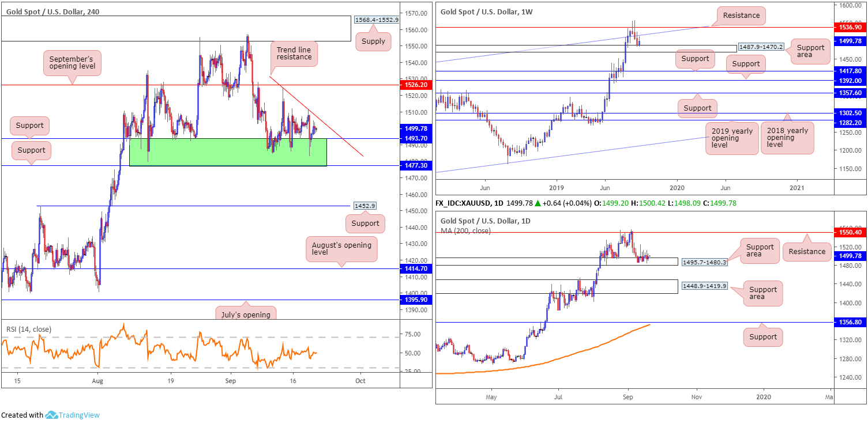The height and width of the screenshot is (424, 868).
Task: Select the Support callout below 1452.9 label
Action: [x=366, y=224]
